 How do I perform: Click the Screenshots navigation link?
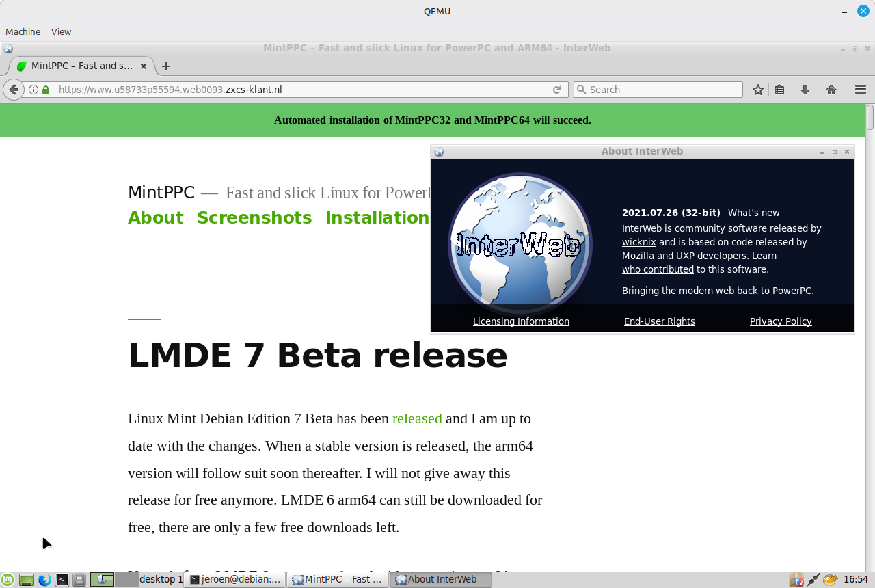click(254, 217)
